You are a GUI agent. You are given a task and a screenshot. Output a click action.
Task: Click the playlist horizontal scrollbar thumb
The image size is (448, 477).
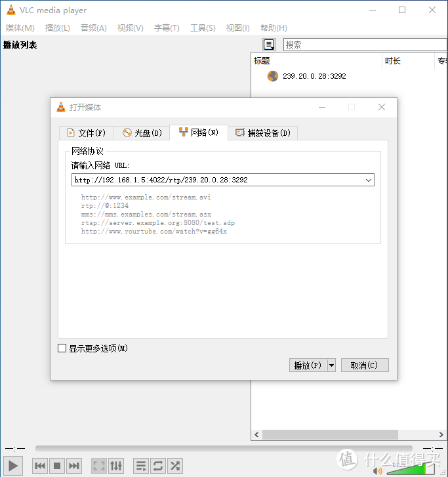click(330, 434)
